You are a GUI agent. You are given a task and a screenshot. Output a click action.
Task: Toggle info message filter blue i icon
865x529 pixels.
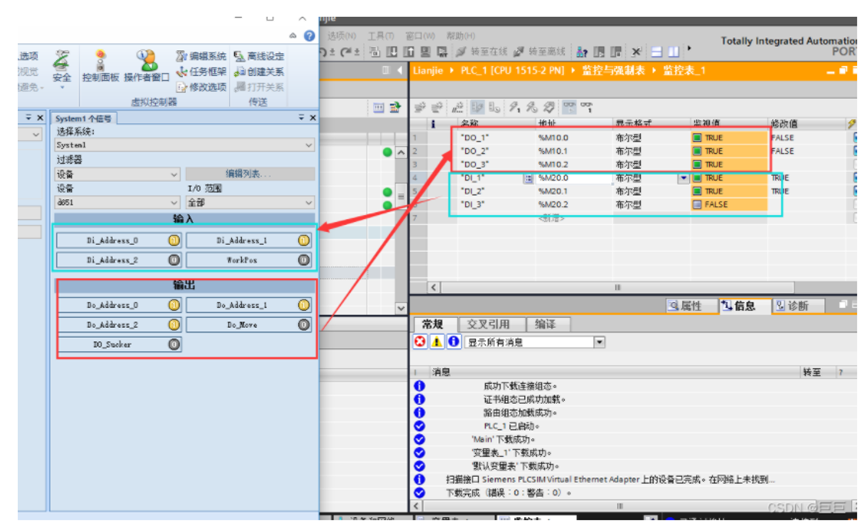coord(453,342)
